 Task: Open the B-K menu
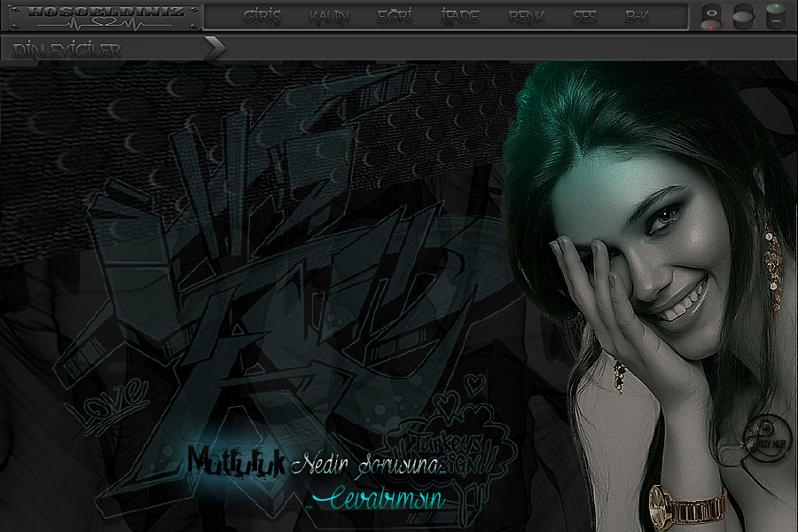pyautogui.click(x=638, y=17)
